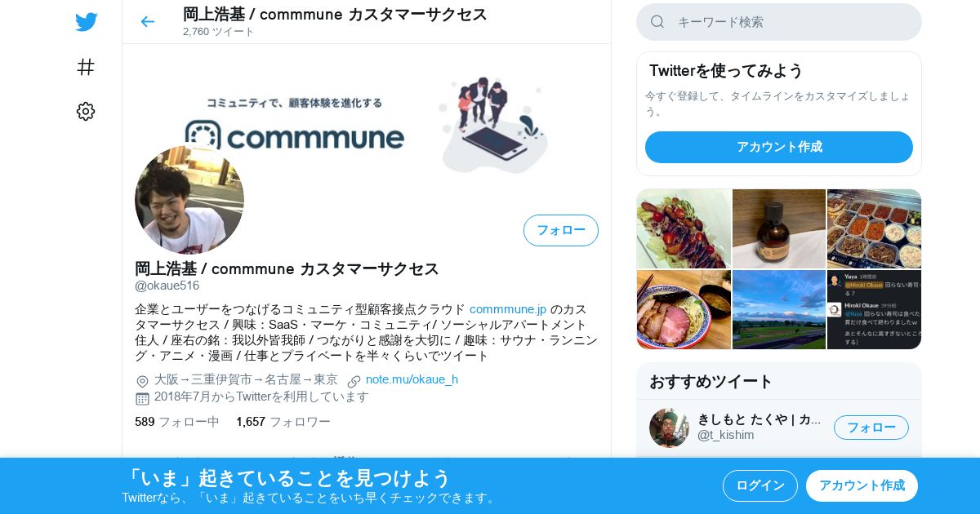This screenshot has width=980, height=514.
Task: Focus the キーワード検索 search field
Action: [779, 22]
